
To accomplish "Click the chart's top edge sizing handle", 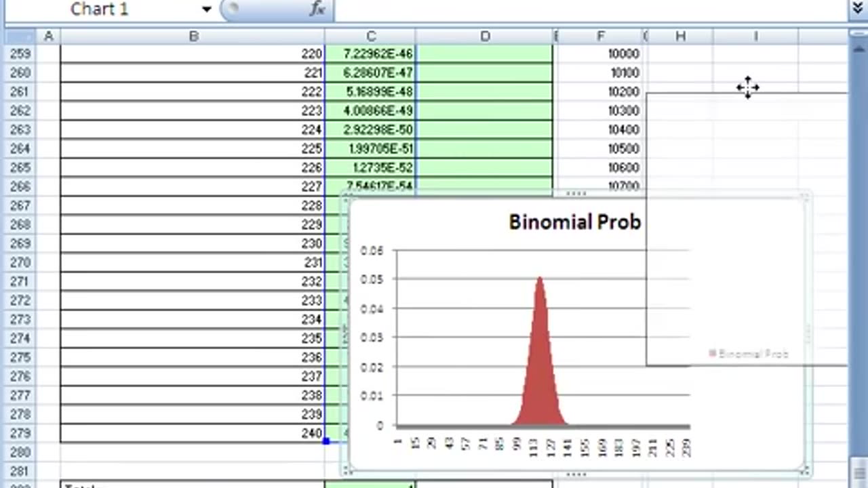I will 576,194.
